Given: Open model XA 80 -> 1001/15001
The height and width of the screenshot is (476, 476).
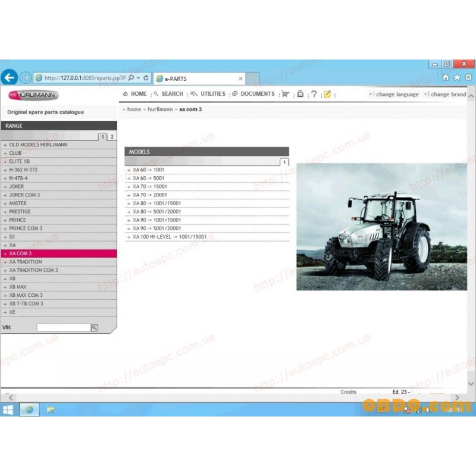Looking at the screenshot, I should pos(206,203).
